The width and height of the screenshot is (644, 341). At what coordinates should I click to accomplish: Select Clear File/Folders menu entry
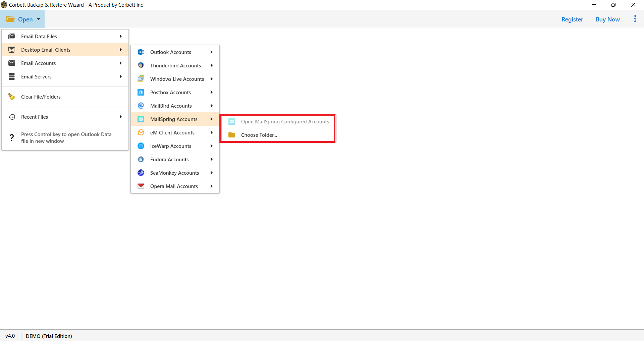pos(65,97)
